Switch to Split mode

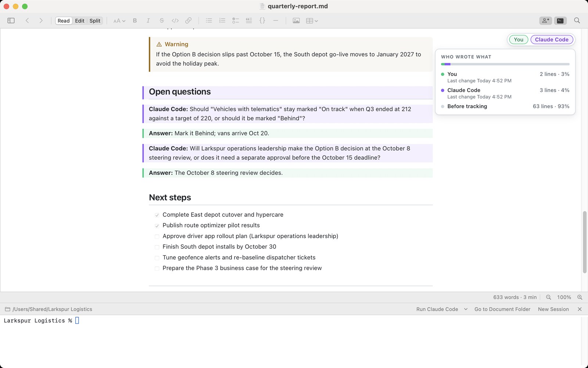click(x=95, y=21)
